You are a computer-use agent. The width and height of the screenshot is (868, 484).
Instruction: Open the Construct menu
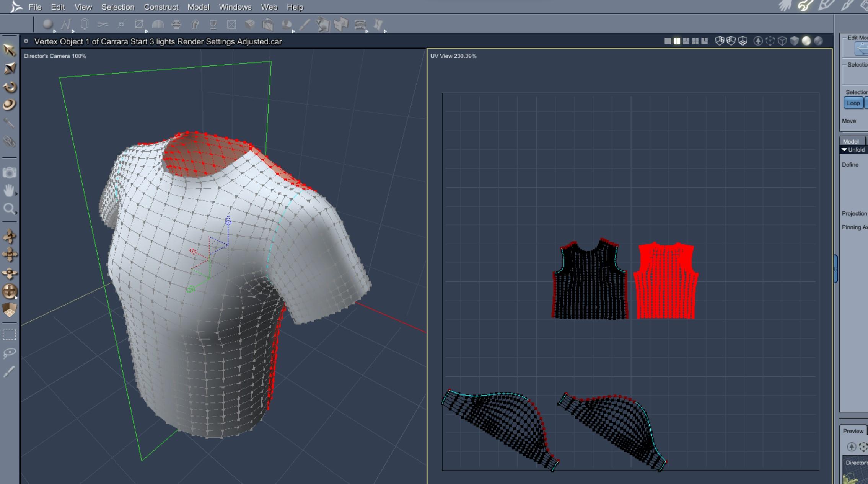161,7
